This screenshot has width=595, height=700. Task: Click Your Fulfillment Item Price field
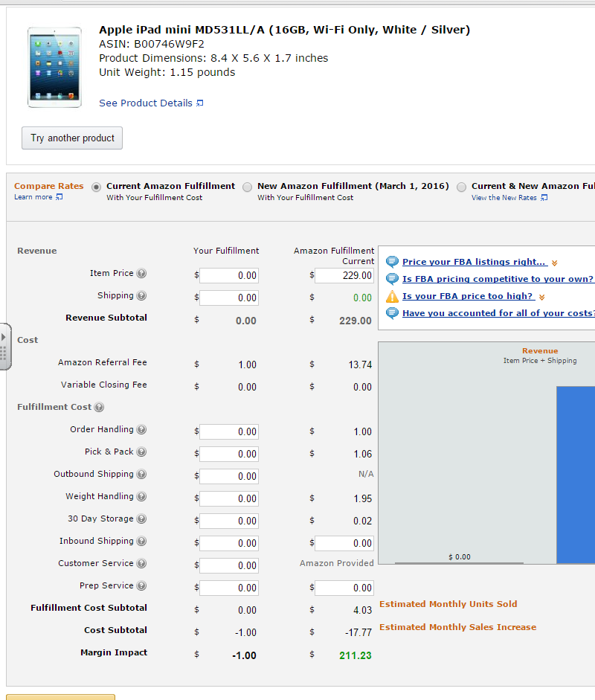[x=229, y=275]
